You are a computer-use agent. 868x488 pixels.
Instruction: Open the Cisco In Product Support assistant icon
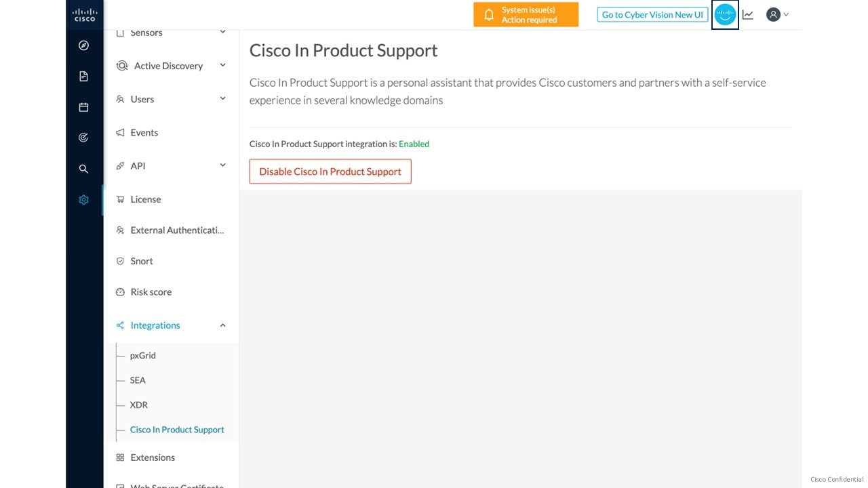coord(725,14)
